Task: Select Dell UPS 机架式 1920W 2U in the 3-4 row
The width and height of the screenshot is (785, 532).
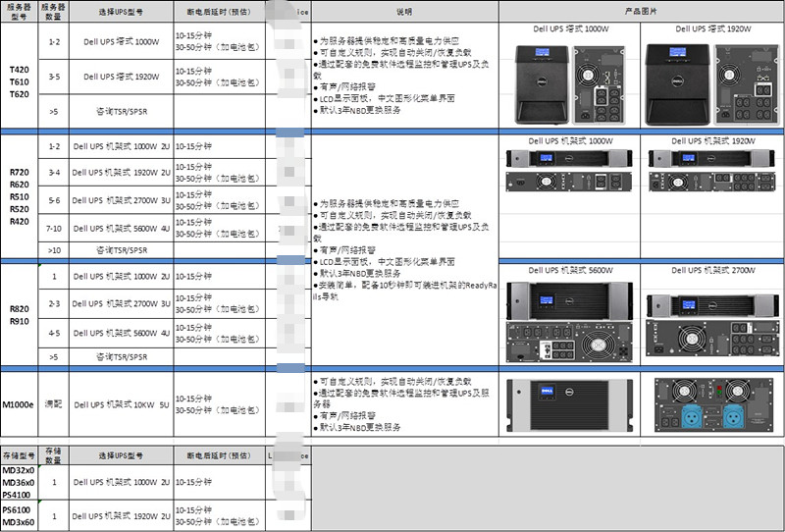Action: point(121,173)
